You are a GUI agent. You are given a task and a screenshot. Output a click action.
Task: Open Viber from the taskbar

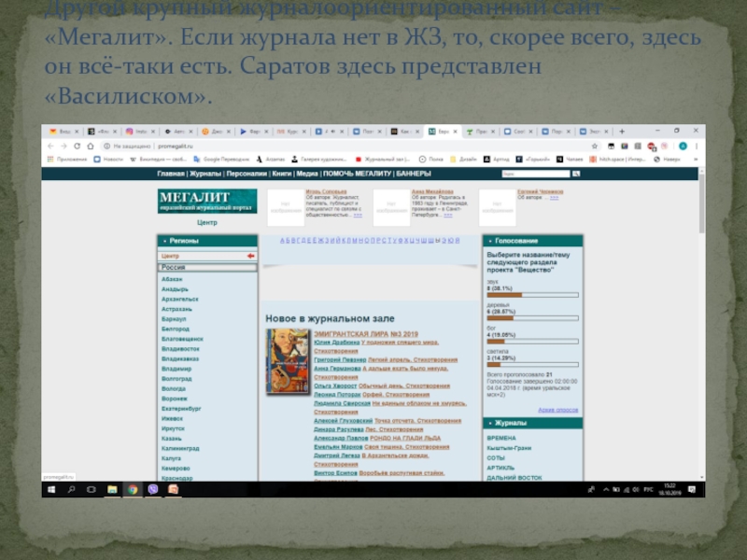tap(153, 489)
